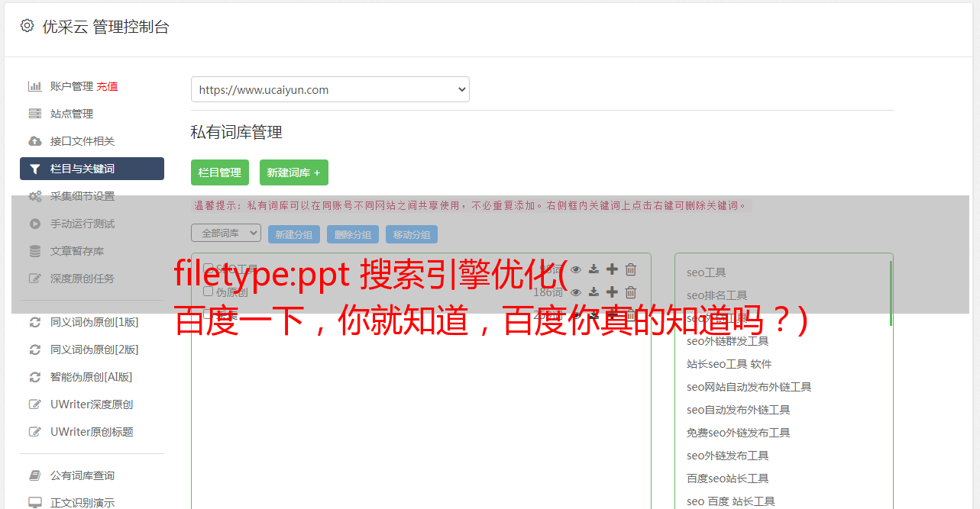Open 智能伪原创[AI版] in the sidebar
980x509 pixels.
92,377
